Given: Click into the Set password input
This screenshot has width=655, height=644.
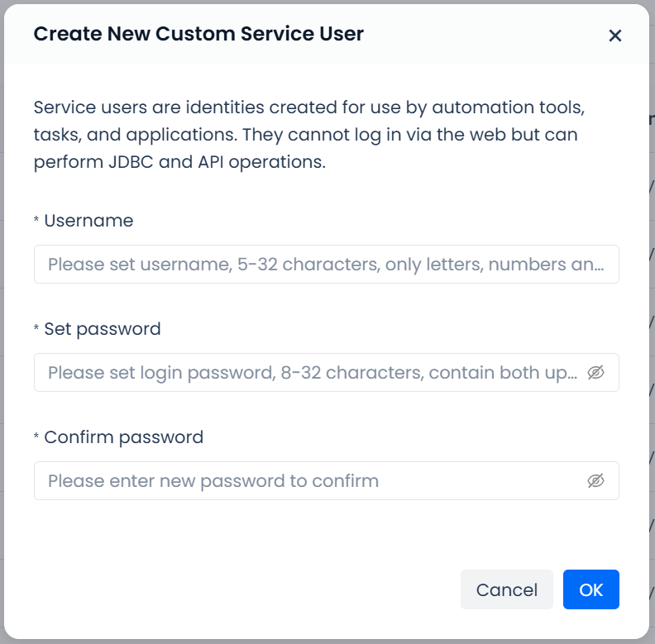Looking at the screenshot, I should pos(314,373).
